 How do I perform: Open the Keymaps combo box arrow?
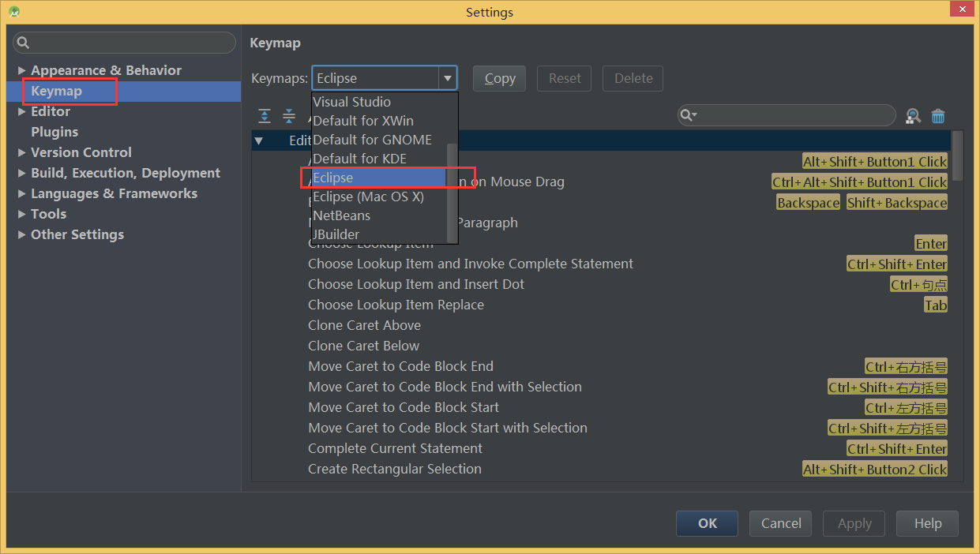pyautogui.click(x=448, y=78)
